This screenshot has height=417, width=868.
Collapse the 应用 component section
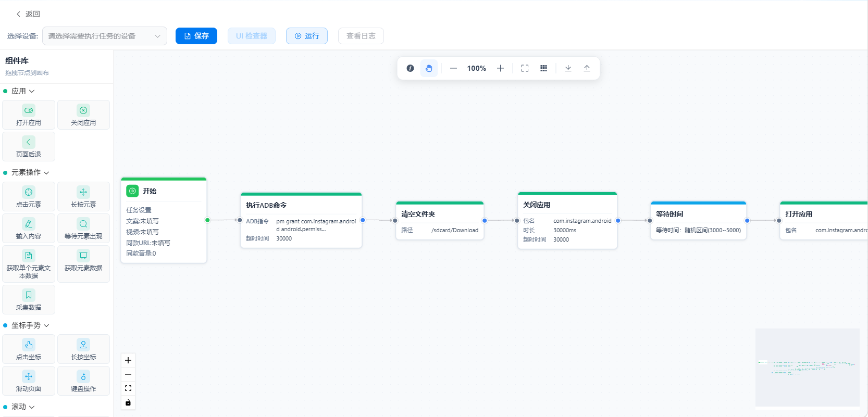point(23,91)
